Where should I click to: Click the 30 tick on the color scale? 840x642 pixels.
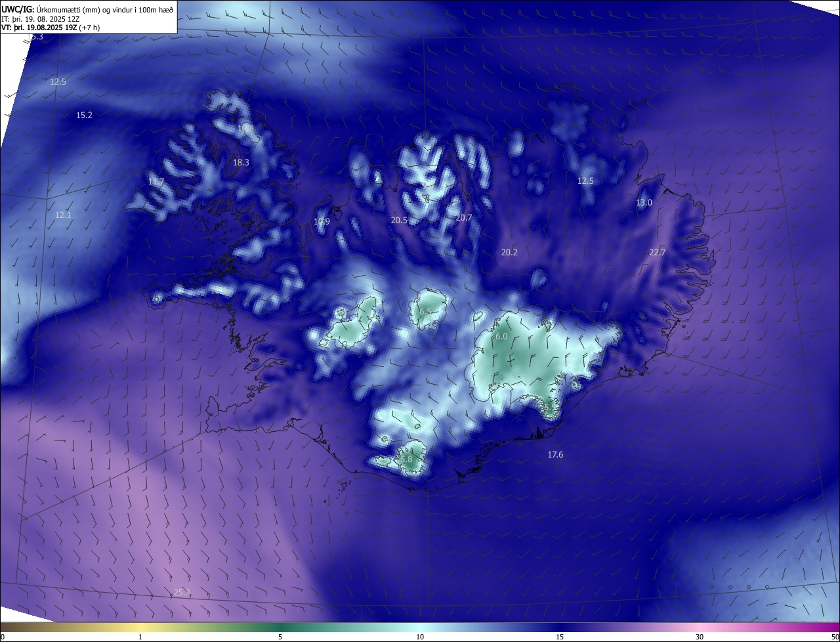coord(700,637)
